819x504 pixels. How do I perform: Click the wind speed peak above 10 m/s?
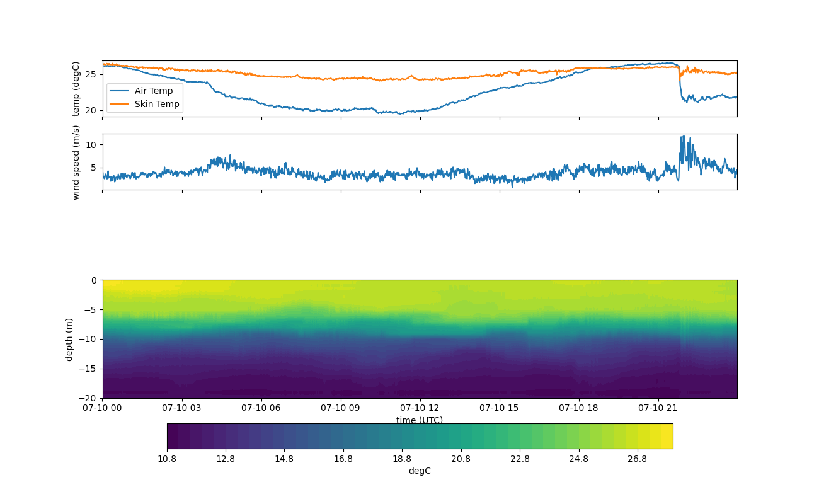[682, 137]
